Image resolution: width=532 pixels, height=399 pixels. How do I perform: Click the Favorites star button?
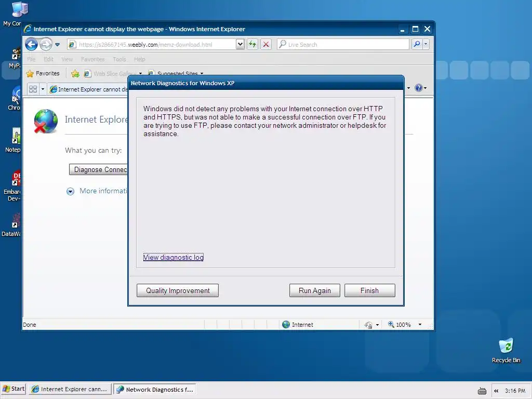point(43,73)
